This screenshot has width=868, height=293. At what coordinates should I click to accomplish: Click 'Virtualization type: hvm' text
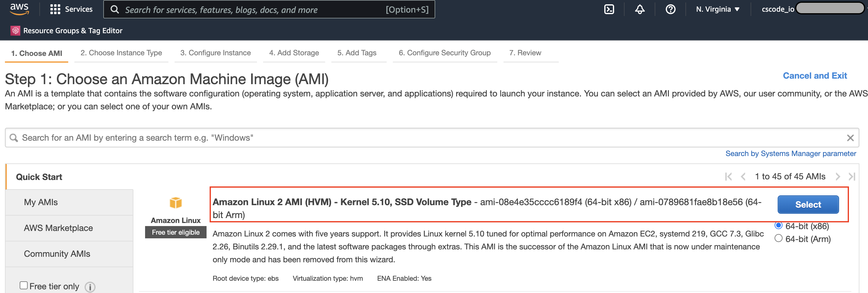click(x=328, y=279)
